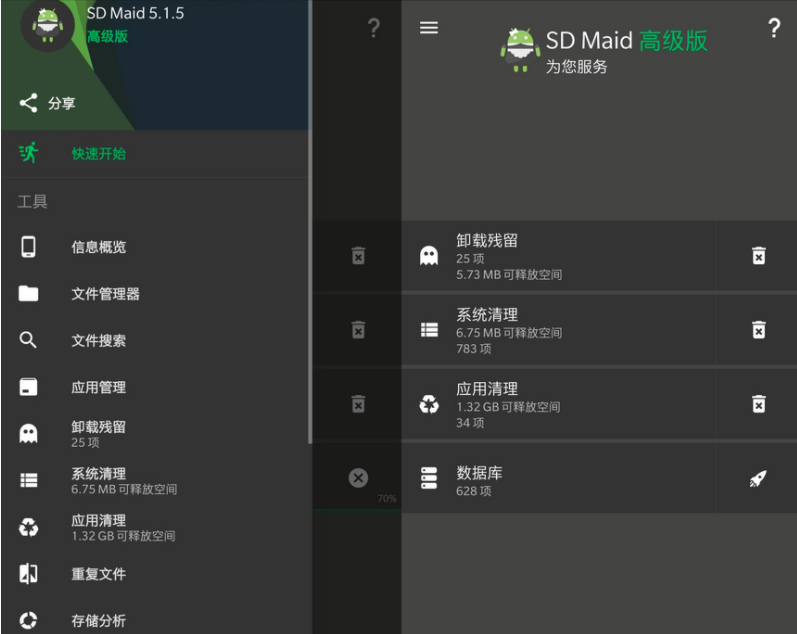
Task: Tap dimmed trash icon on 系统清理 row
Action: [358, 330]
